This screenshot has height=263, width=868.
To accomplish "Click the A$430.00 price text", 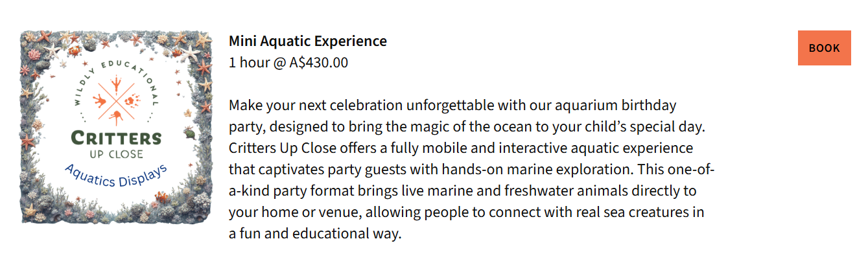I will [318, 63].
